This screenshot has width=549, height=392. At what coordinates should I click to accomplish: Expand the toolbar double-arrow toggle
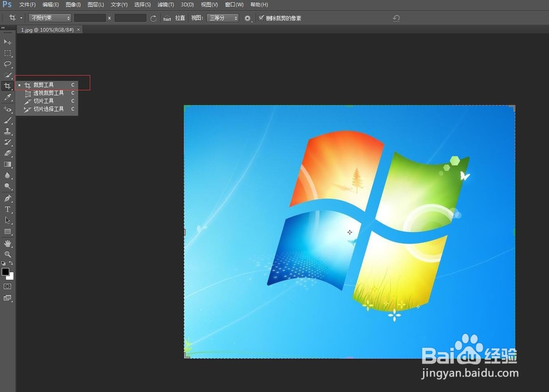(3, 27)
